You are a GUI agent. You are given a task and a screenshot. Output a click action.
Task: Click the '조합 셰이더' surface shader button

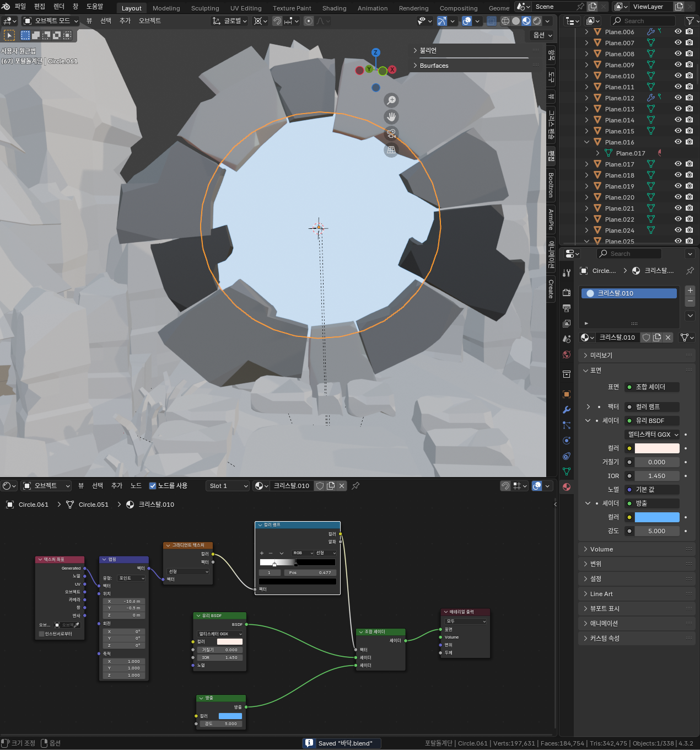pos(651,387)
